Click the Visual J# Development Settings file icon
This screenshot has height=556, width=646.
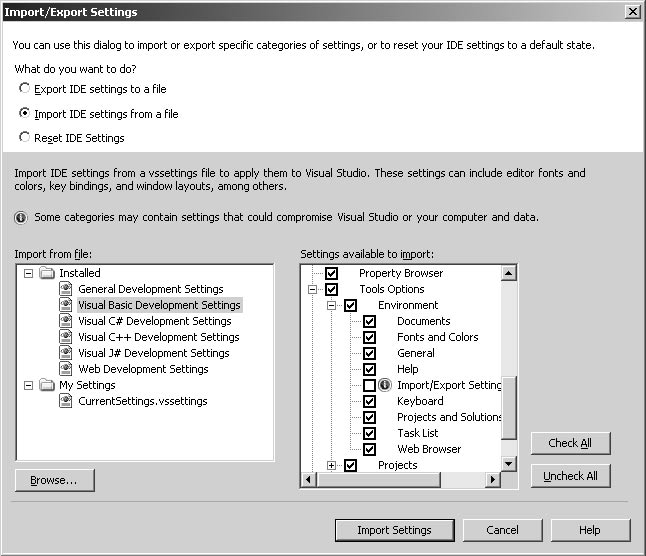click(66, 353)
